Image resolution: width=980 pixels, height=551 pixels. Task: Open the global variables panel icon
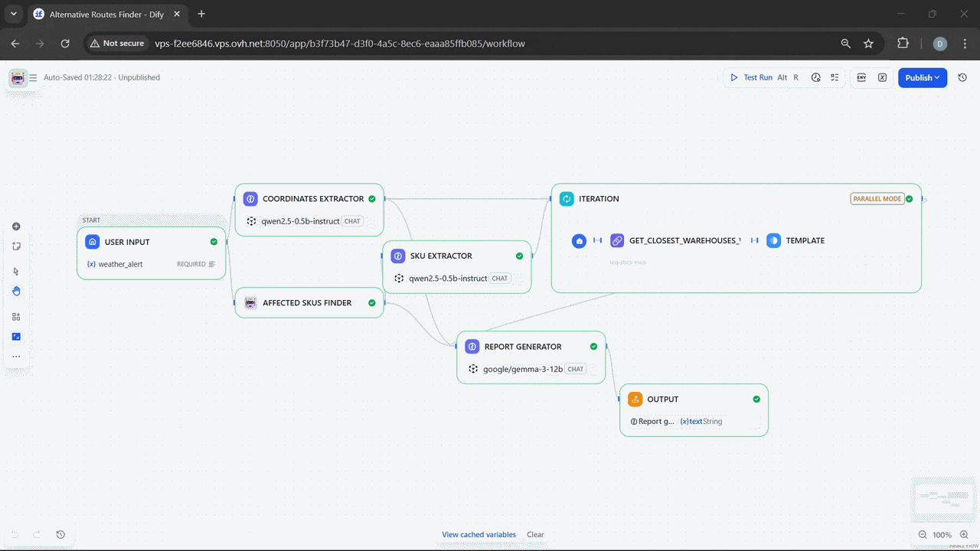click(x=883, y=77)
